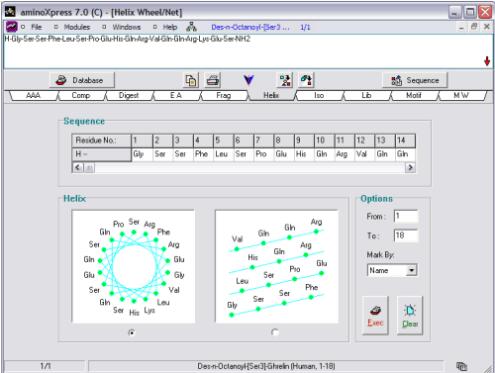This screenshot has height=373, width=495.
Task: Click the window stack icon in the status bar
Action: pyautogui.click(x=462, y=366)
